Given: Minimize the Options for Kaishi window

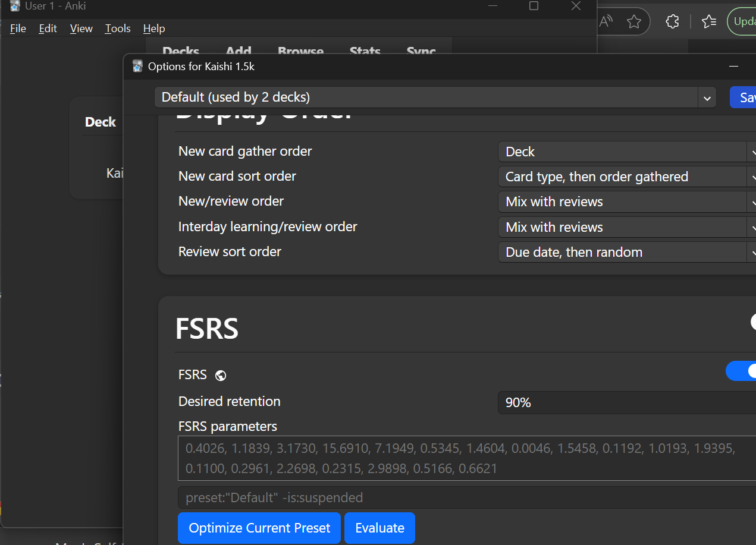Looking at the screenshot, I should (x=734, y=66).
